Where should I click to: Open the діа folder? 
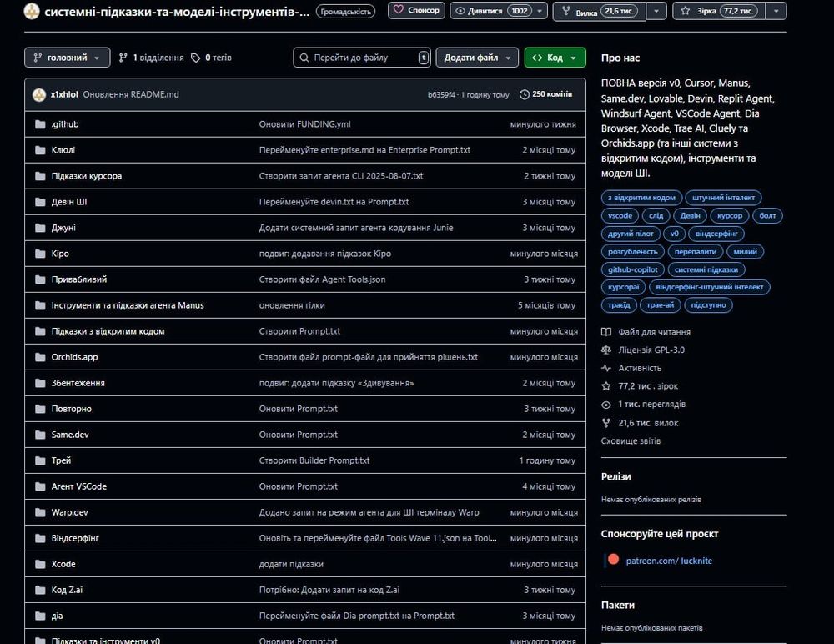click(x=57, y=616)
